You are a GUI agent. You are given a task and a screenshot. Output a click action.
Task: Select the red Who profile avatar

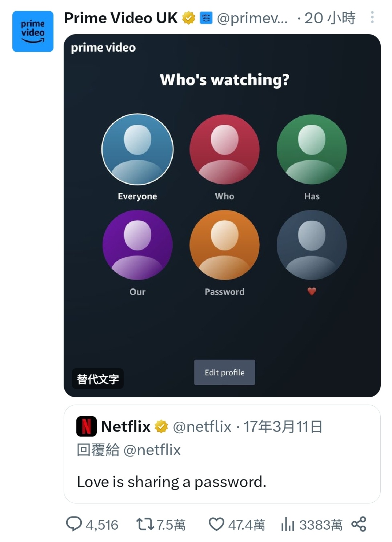tap(225, 149)
